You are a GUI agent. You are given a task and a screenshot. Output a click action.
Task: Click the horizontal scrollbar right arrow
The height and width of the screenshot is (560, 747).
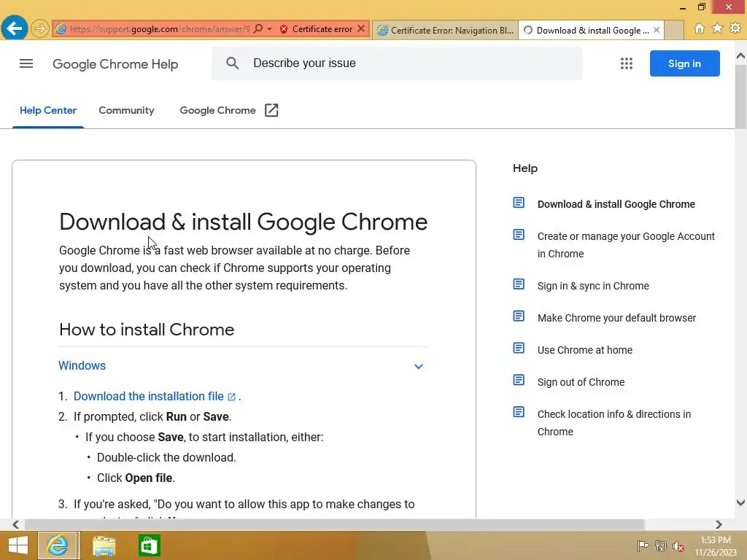(719, 524)
